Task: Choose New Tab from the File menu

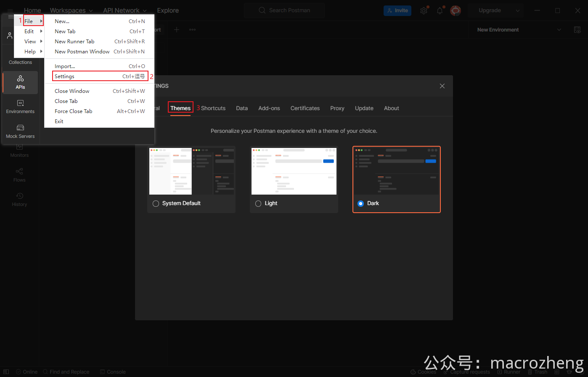Action: tap(100, 31)
